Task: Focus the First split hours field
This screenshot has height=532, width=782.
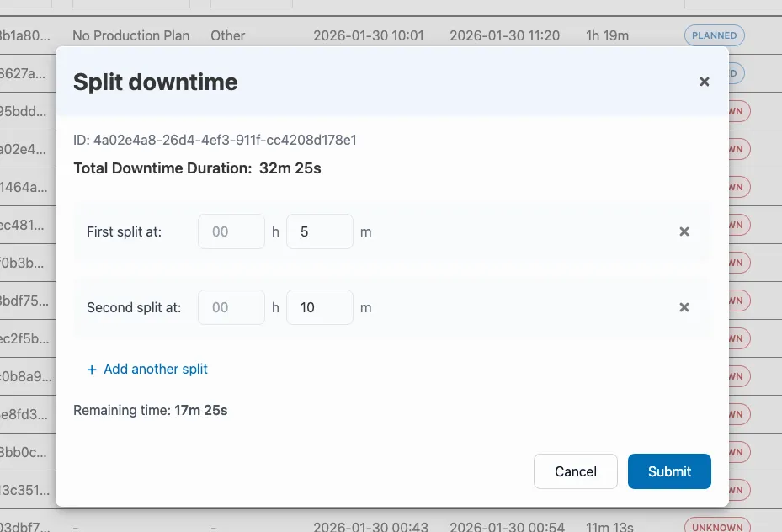Action: click(231, 231)
